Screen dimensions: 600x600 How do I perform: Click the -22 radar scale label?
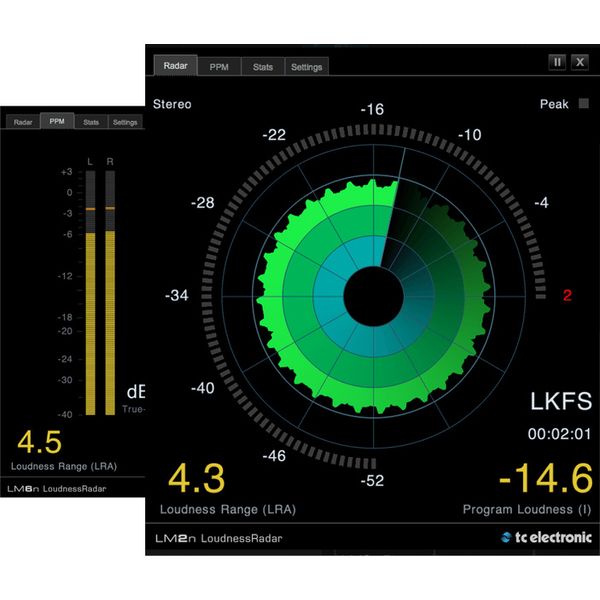coord(274,135)
